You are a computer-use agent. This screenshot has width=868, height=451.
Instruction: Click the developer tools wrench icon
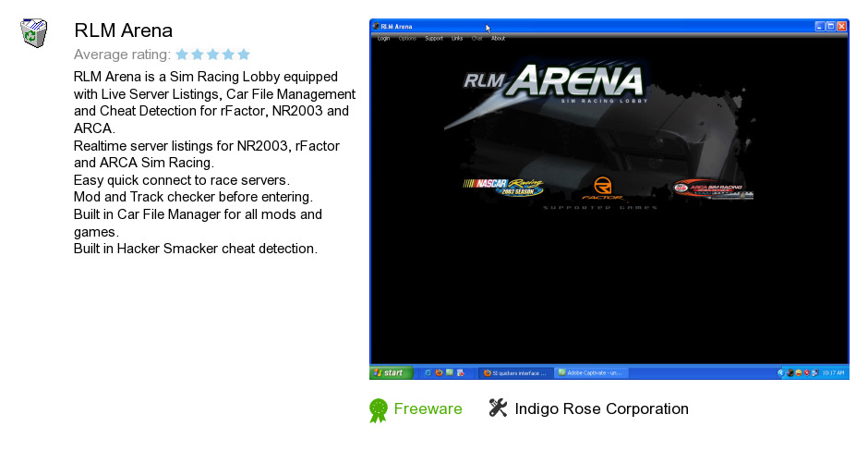[498, 408]
